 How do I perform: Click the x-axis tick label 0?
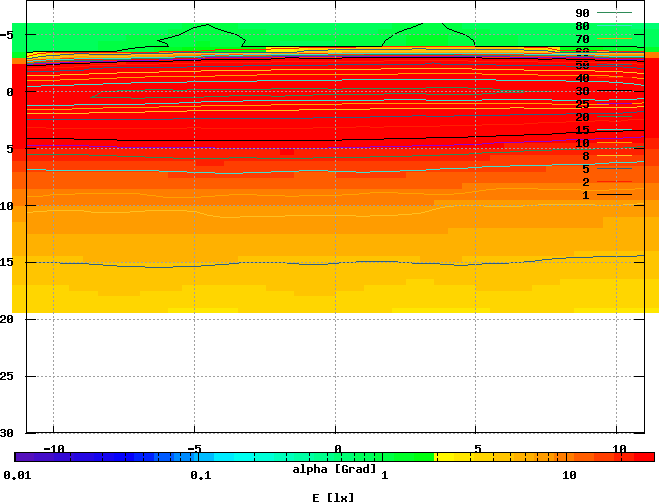click(x=337, y=448)
